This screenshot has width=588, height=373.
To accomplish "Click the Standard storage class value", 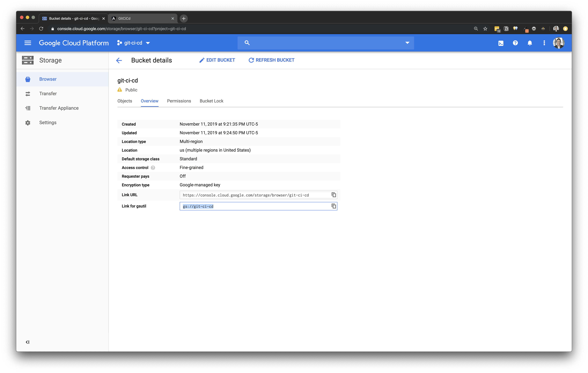I will pyautogui.click(x=188, y=159).
